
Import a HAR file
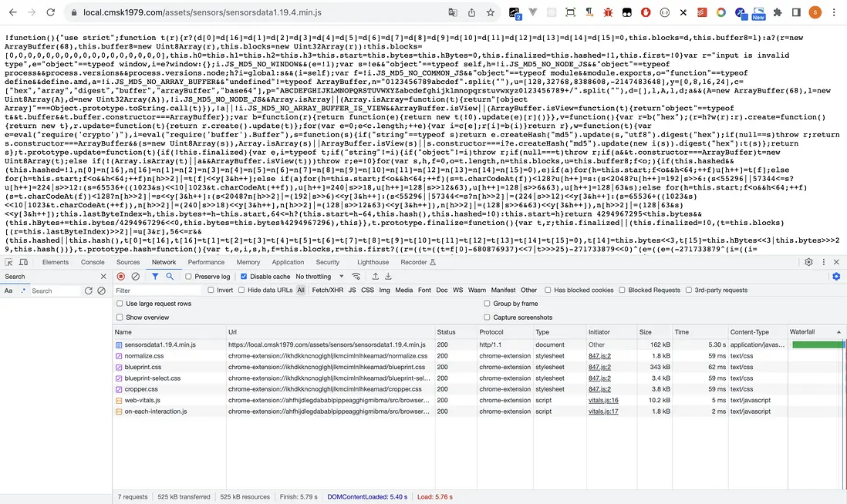pos(375,277)
